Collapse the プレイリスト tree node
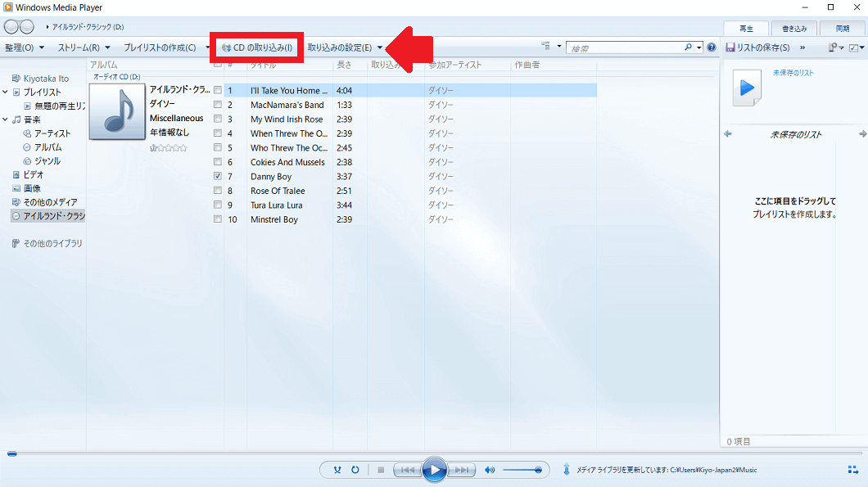Image resolution: width=868 pixels, height=487 pixels. 6,92
